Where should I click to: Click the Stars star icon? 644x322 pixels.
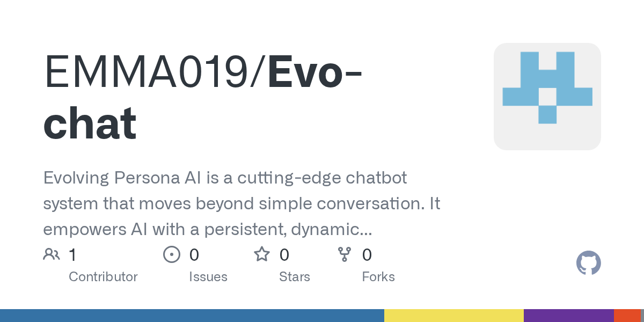pyautogui.click(x=262, y=254)
